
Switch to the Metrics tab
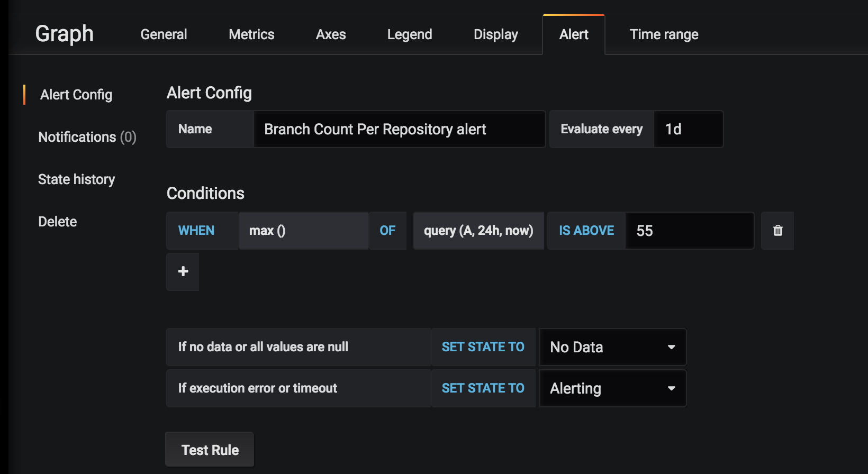[x=251, y=34]
